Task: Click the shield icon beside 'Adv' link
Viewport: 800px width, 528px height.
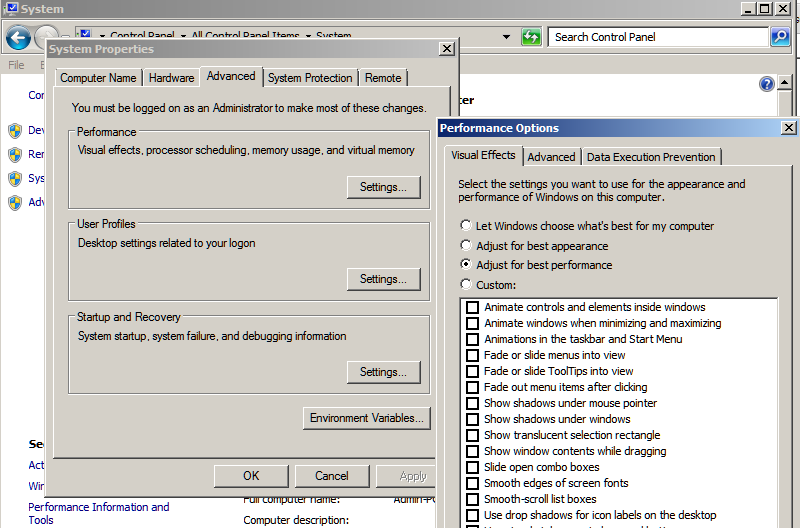Action: (15, 203)
